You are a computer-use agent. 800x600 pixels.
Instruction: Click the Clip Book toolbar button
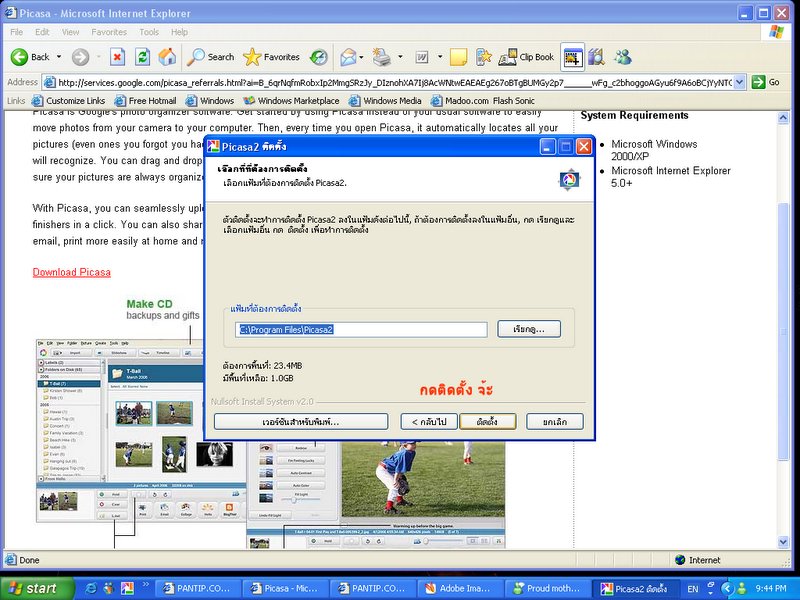[527, 57]
